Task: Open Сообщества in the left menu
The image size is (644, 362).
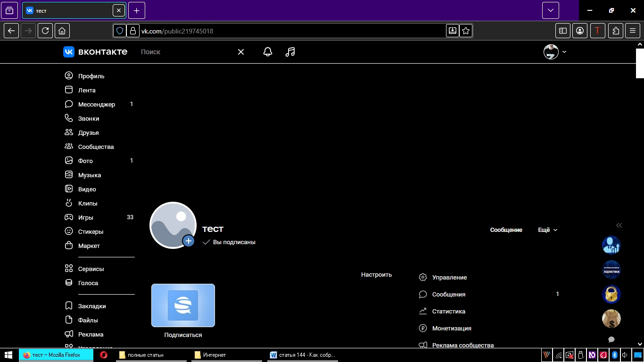Action: pyautogui.click(x=96, y=147)
